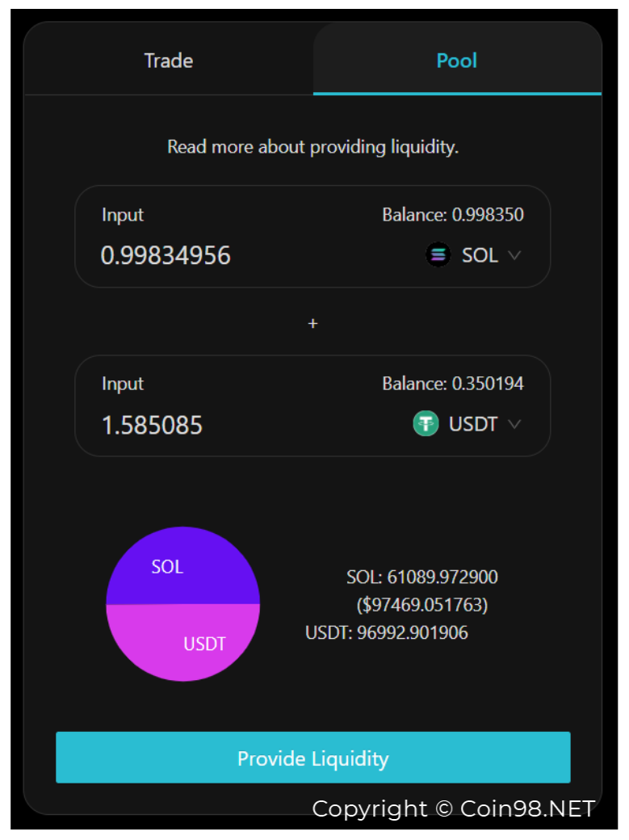Click the pink USDT pie chart slice
This screenshot has width=629, height=840.
pos(182,643)
